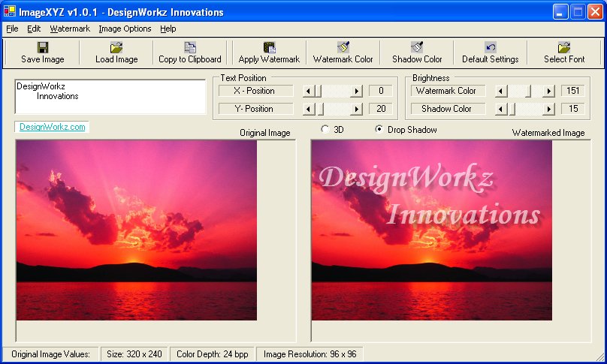Open the Shadow Color brush icon
The image size is (607, 364).
tap(417, 47)
